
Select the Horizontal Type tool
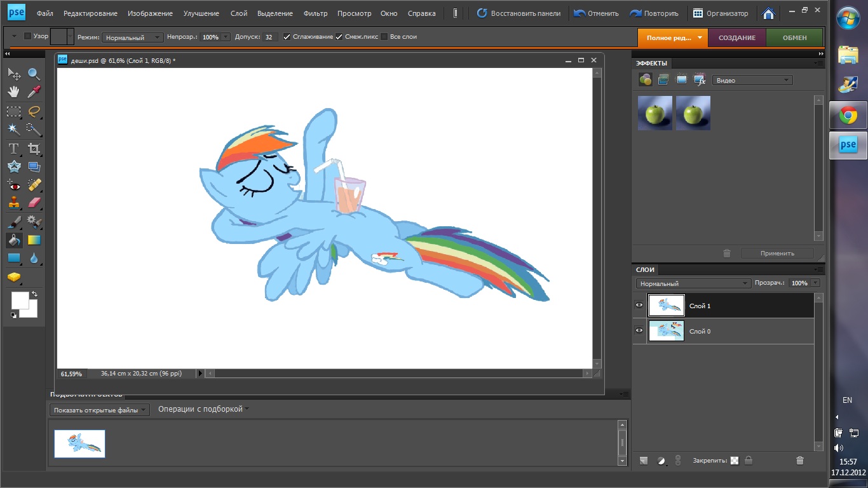[x=13, y=149]
